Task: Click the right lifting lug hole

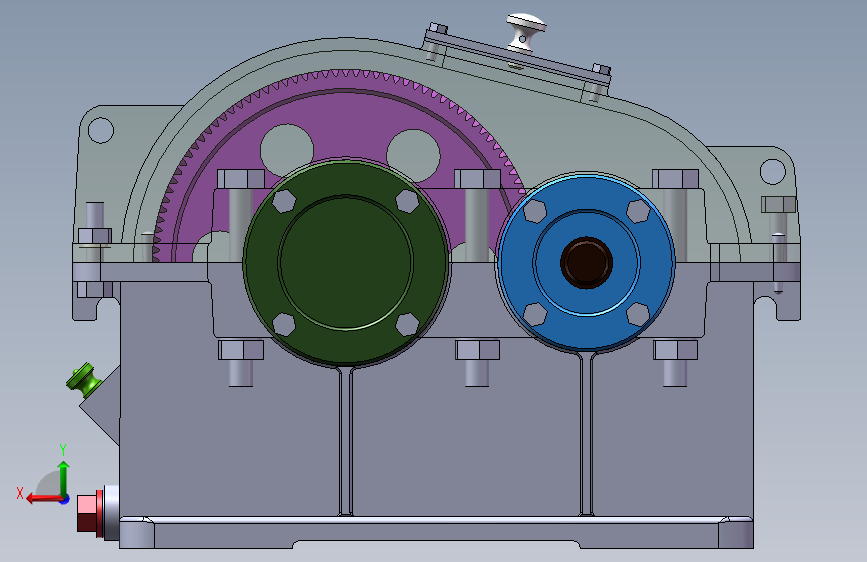Action: (x=772, y=171)
